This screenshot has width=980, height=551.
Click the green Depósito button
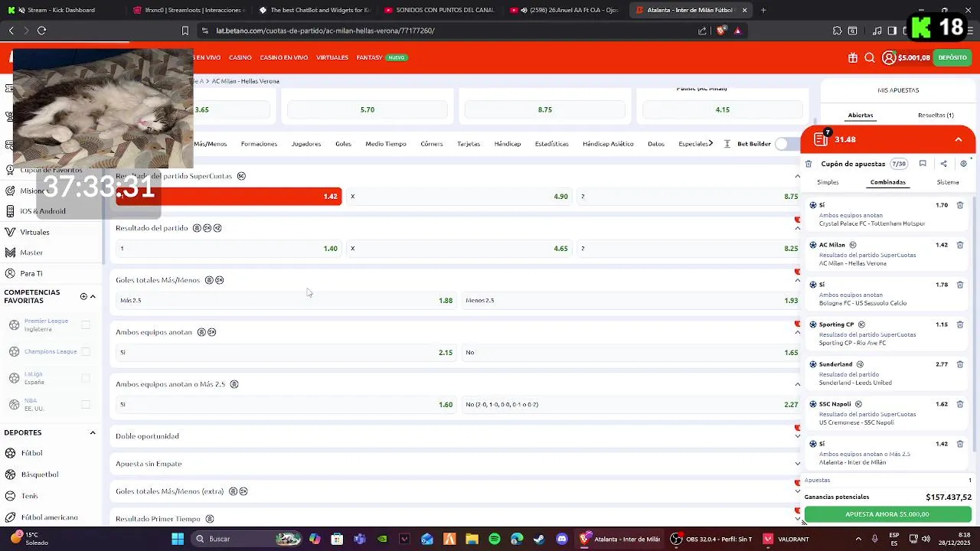coord(952,57)
